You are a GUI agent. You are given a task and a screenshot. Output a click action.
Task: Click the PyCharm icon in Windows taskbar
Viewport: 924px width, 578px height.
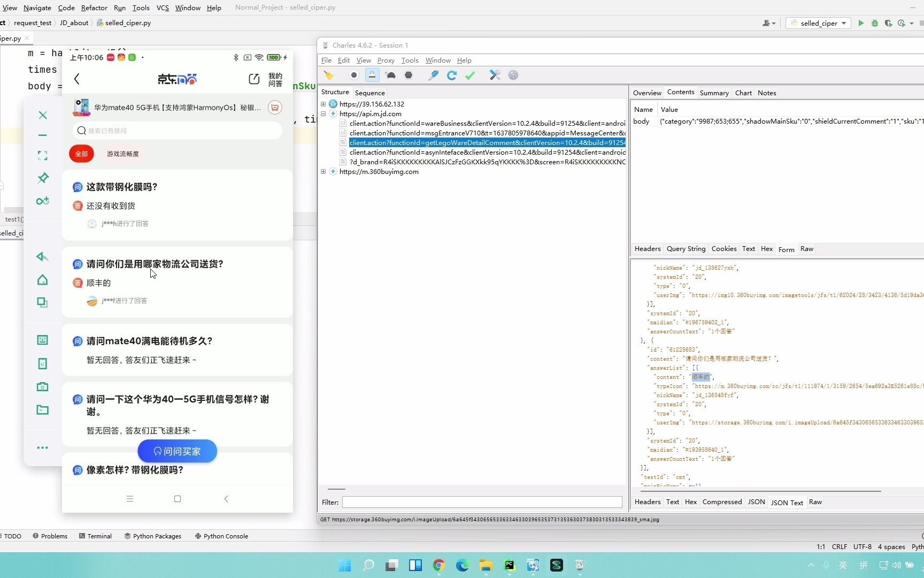click(x=510, y=565)
